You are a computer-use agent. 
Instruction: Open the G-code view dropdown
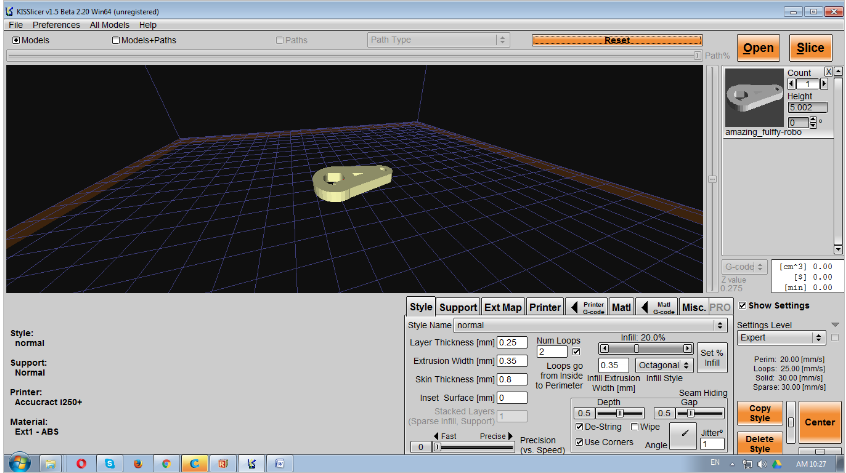tap(744, 266)
